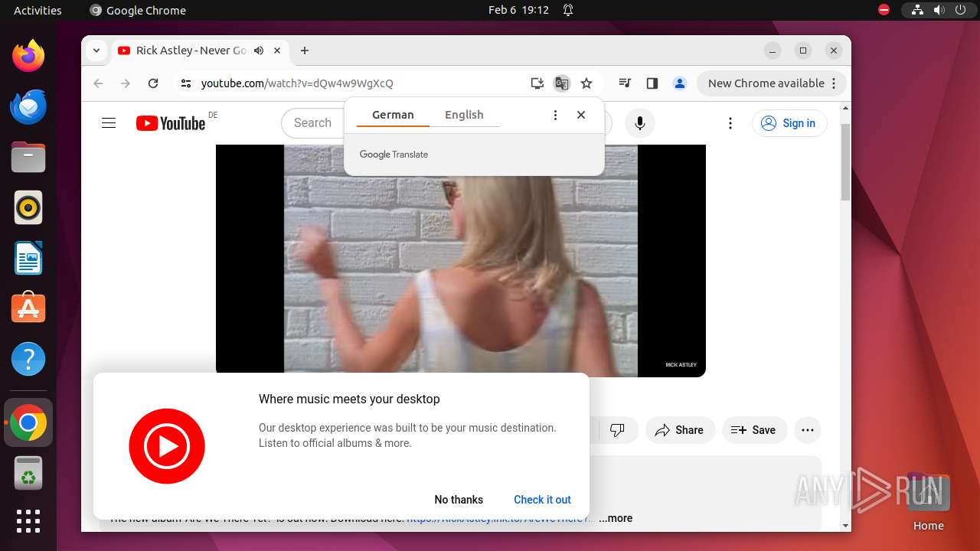
Task: Open the date and time menu
Action: coord(518,10)
